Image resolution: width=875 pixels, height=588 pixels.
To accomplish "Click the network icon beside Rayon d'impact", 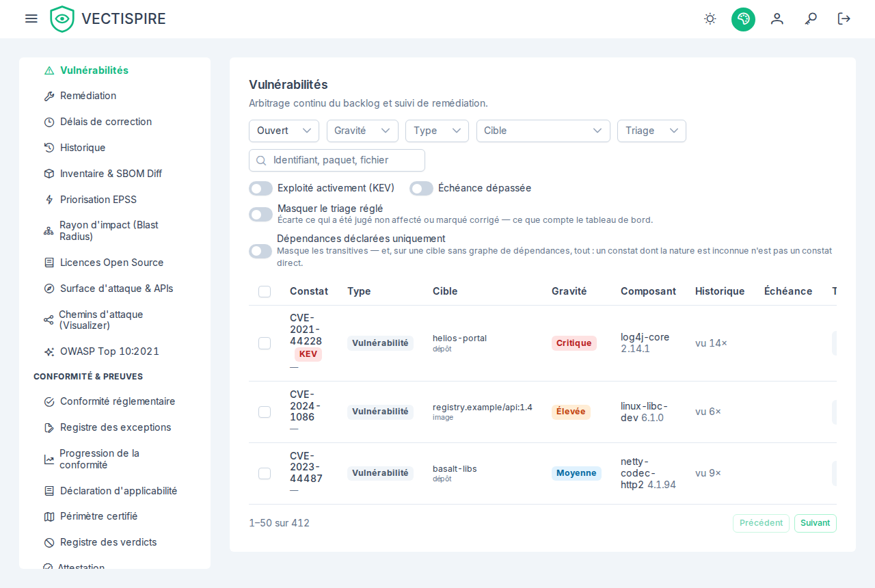I will [x=49, y=231].
